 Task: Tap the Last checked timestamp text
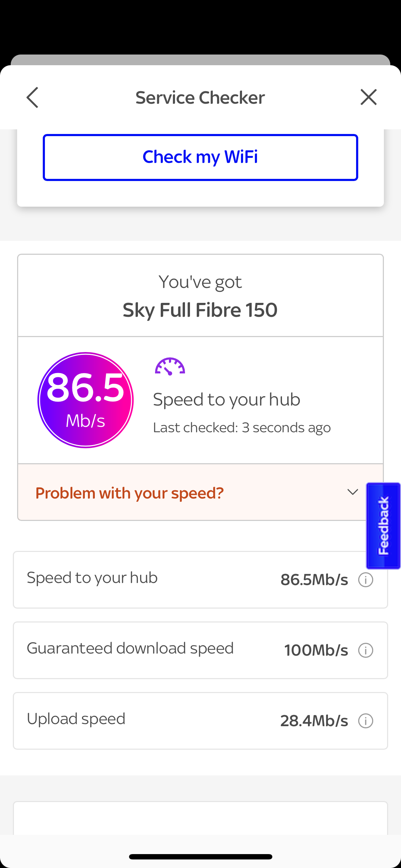tap(242, 428)
